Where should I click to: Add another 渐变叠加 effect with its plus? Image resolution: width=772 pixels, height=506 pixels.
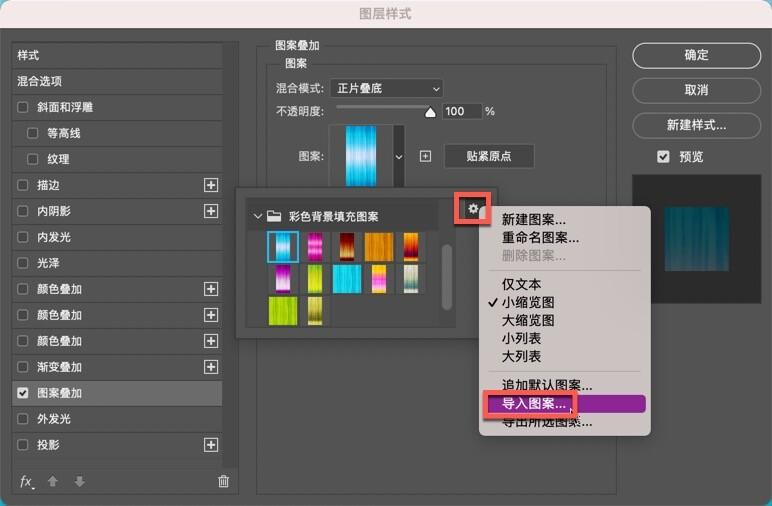tap(211, 367)
